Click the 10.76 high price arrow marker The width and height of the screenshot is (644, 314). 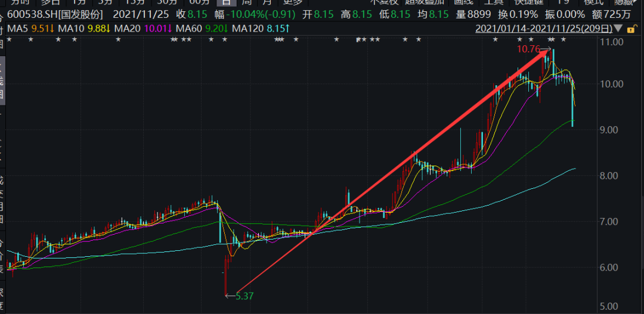[534, 49]
